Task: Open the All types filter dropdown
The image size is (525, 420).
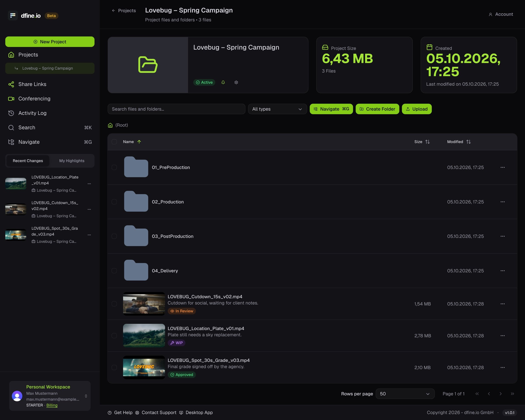Action: (x=277, y=109)
